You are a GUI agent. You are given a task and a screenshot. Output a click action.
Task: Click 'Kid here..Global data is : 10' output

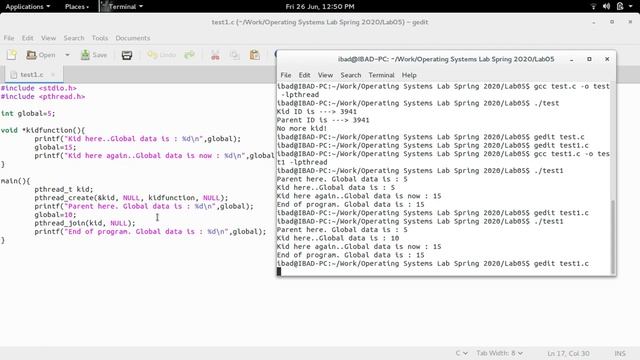click(338, 238)
